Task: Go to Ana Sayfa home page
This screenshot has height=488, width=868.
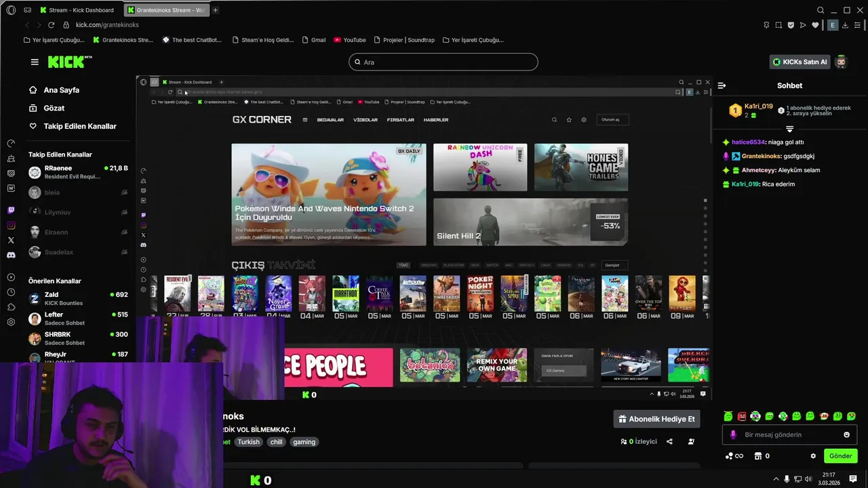Action: 54,90
